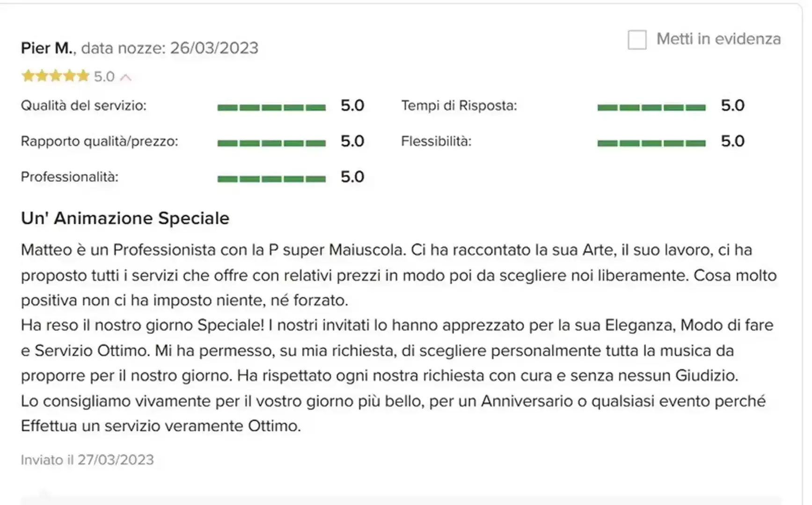Click the 5.0 score for Rapporto qualità/prezzo
Image resolution: width=812 pixels, height=505 pixels.
(352, 141)
